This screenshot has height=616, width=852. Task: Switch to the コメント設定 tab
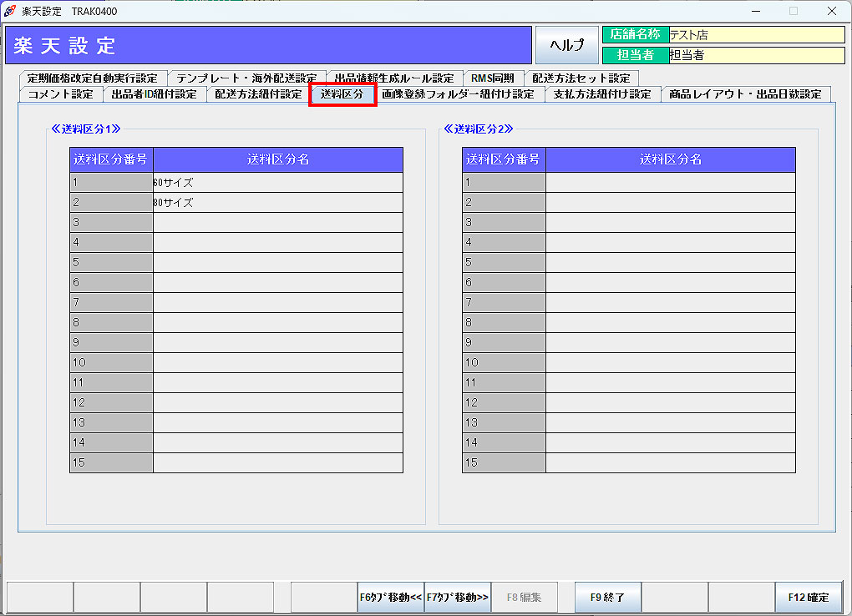coord(61,93)
